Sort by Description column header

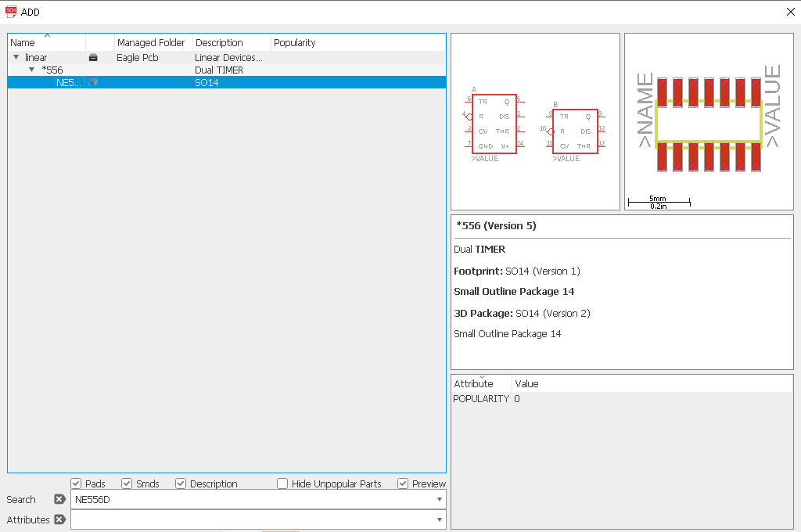click(x=232, y=42)
